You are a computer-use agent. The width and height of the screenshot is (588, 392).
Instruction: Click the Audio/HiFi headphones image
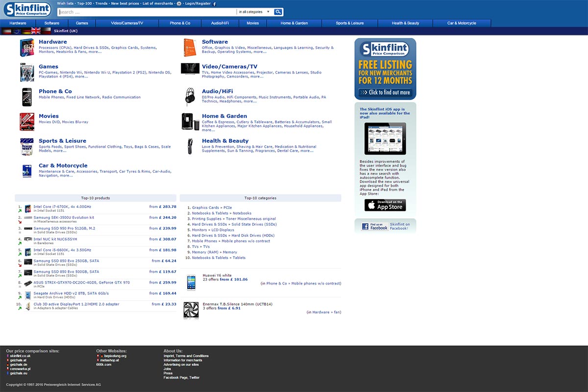coord(190,97)
